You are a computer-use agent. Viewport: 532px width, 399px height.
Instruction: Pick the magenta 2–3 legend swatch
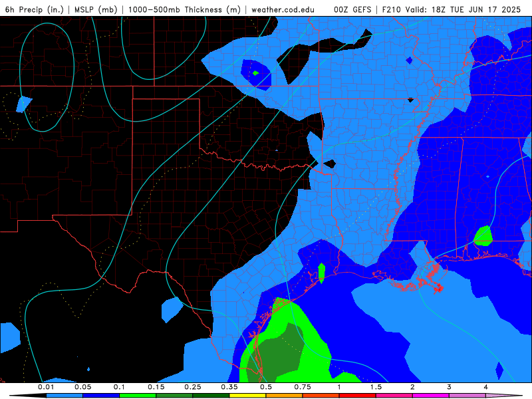point(431,396)
